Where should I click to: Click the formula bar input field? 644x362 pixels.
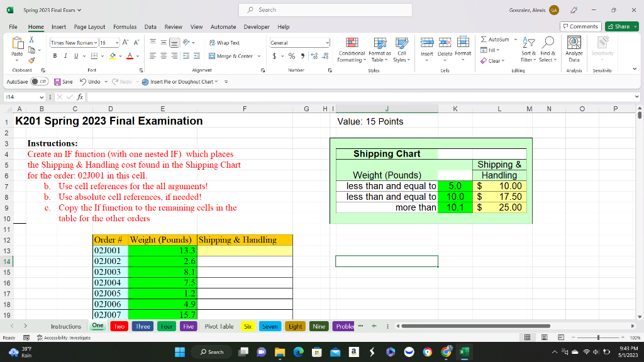point(360,97)
